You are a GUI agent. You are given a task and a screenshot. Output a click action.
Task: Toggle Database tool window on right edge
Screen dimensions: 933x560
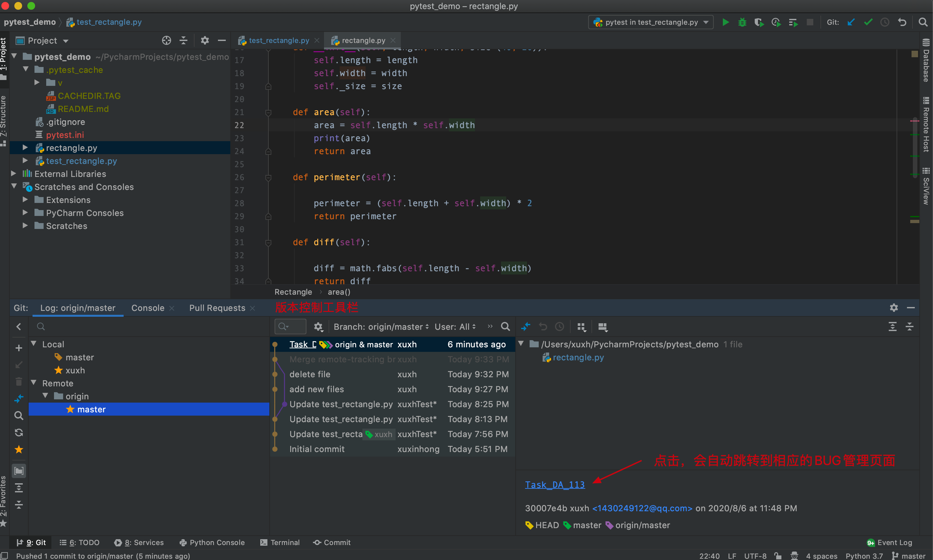[x=926, y=60]
